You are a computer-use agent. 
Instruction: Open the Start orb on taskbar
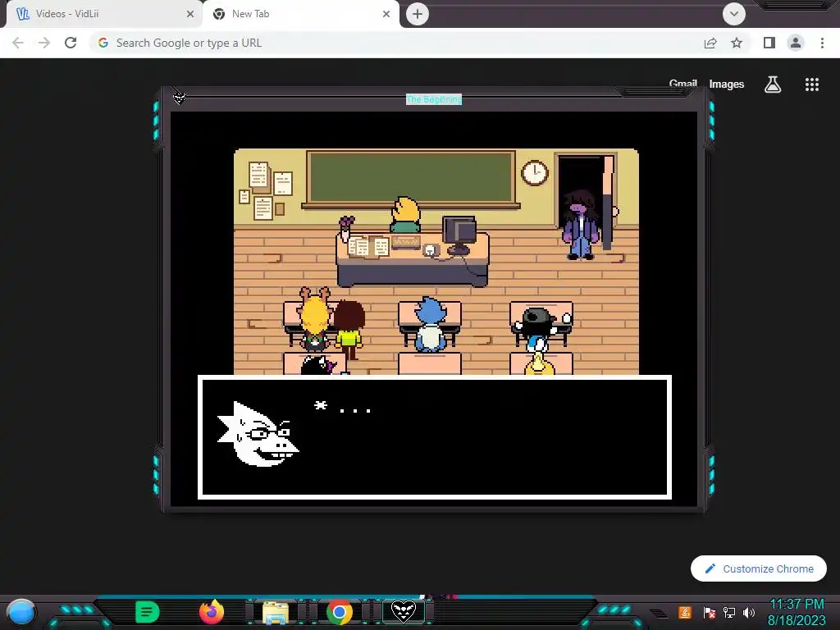click(x=21, y=612)
